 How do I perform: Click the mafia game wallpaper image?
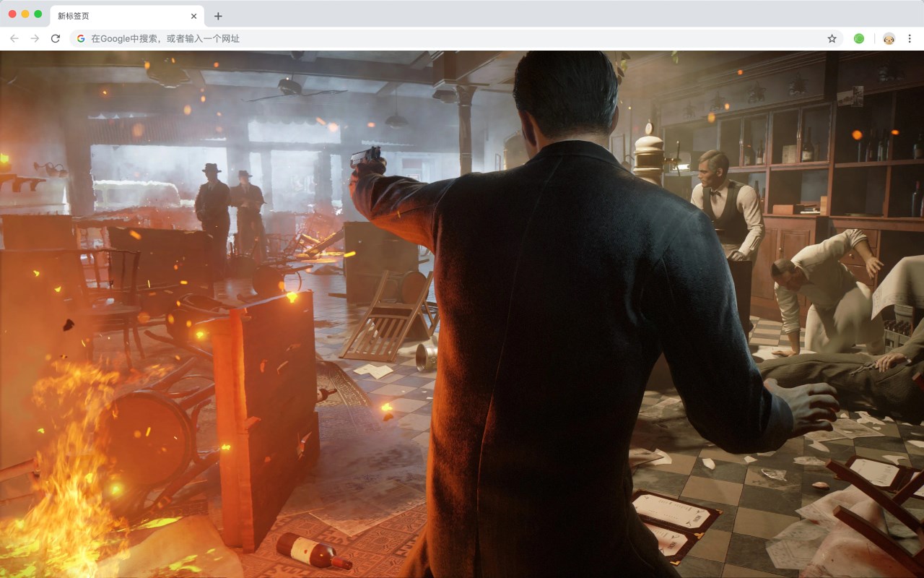(462, 314)
